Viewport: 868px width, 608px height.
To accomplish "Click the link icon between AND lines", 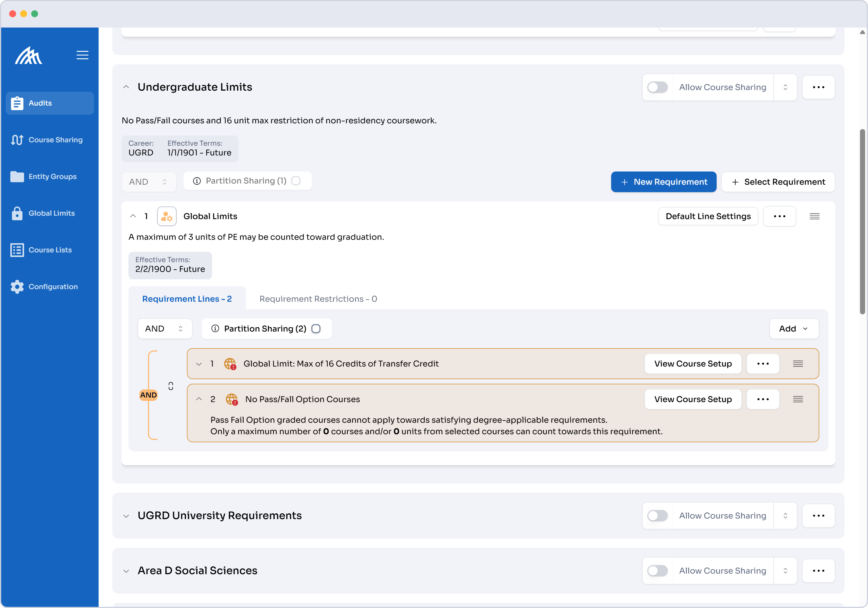I will [171, 386].
